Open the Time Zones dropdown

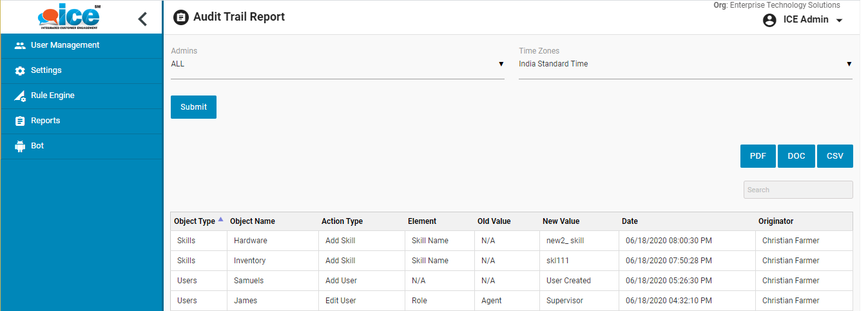(x=685, y=65)
